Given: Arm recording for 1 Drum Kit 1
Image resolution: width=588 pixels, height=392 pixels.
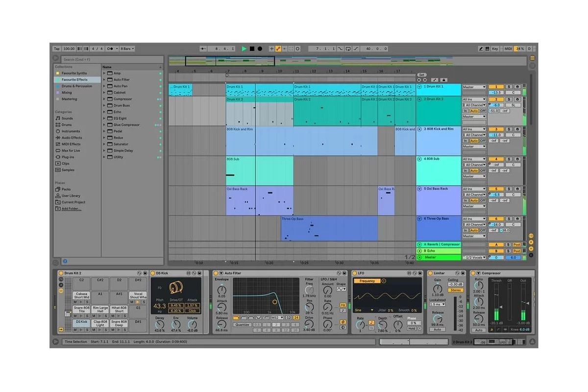Looking at the screenshot, I should click(517, 87).
